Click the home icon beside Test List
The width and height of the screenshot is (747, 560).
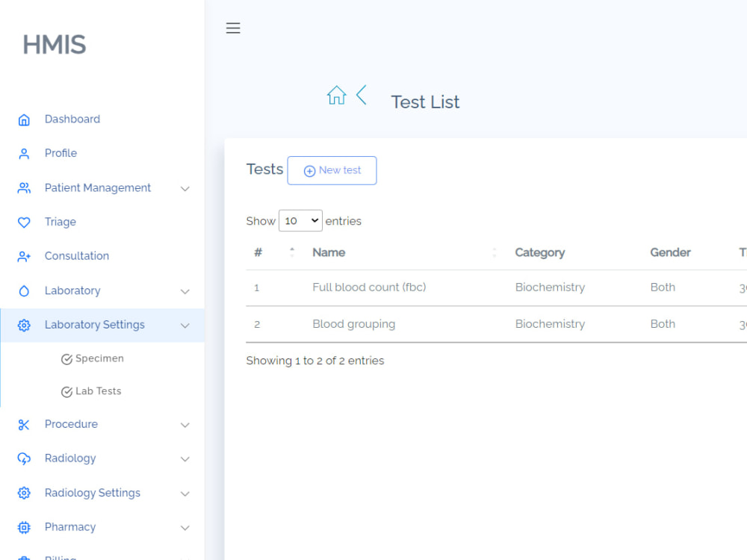[336, 96]
